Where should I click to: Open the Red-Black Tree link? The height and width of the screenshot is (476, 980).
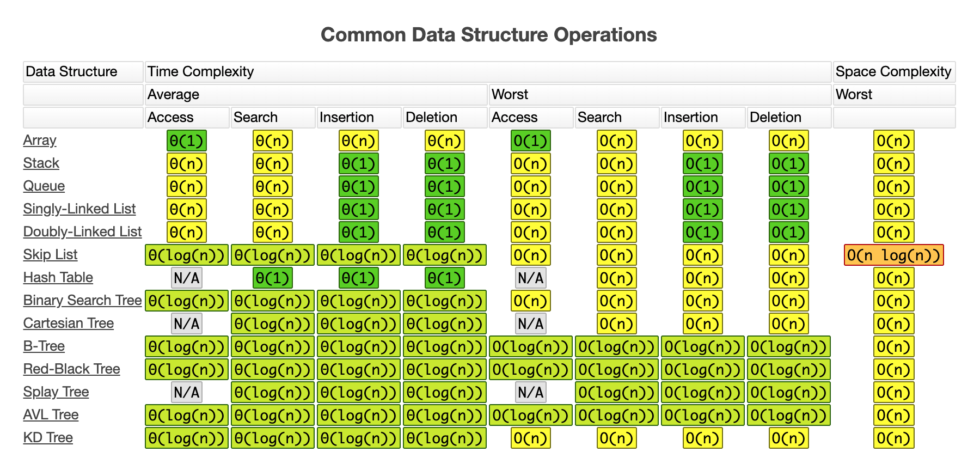point(72,369)
